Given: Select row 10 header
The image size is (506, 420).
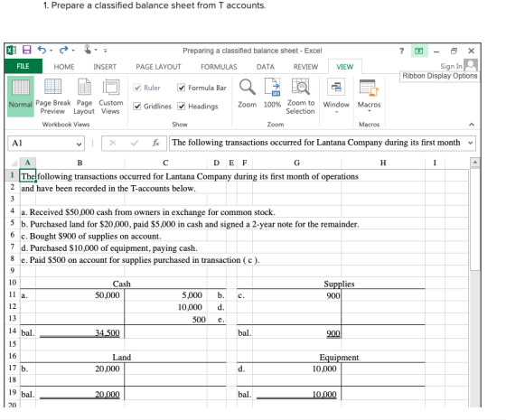Looking at the screenshot, I should pyautogui.click(x=13, y=283).
